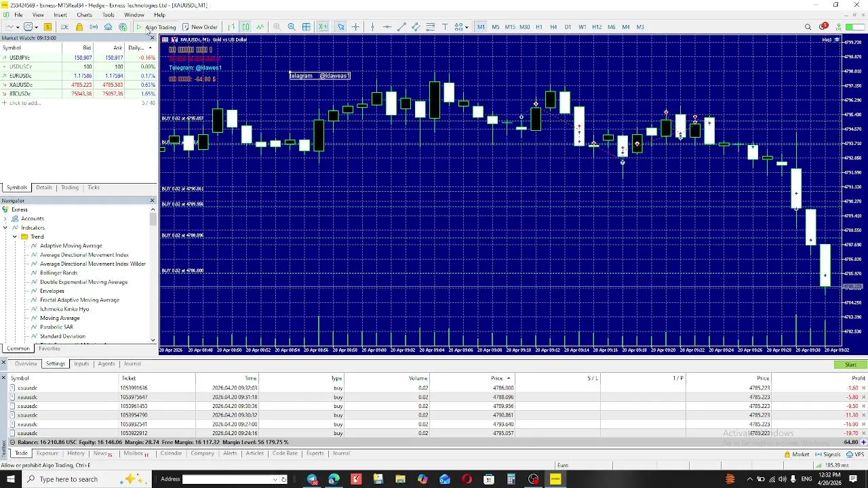
Task: Click the New Order button
Action: click(x=200, y=27)
